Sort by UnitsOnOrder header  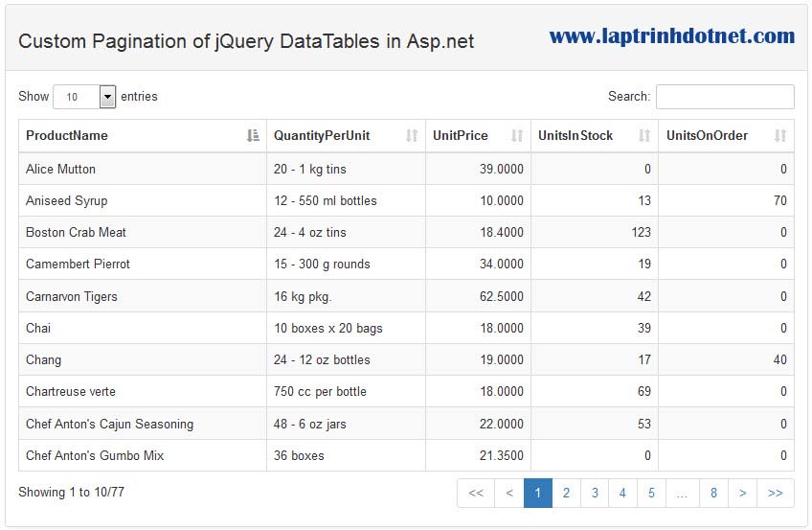point(726,136)
